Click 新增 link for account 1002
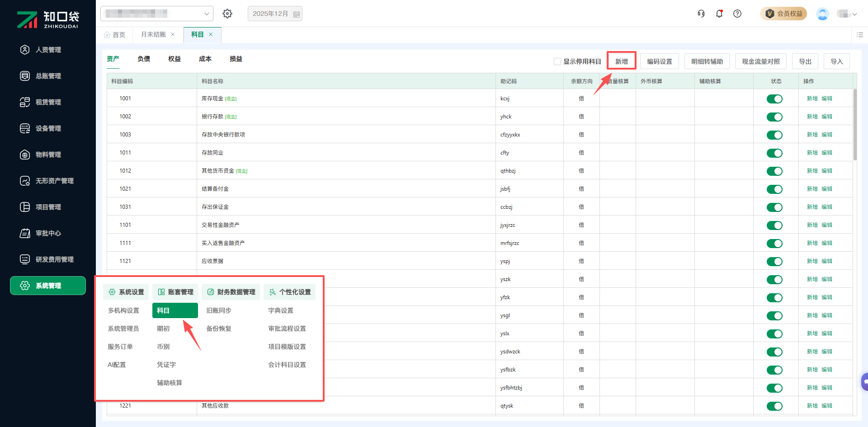Viewport: 868px width, 427px height. [x=812, y=117]
